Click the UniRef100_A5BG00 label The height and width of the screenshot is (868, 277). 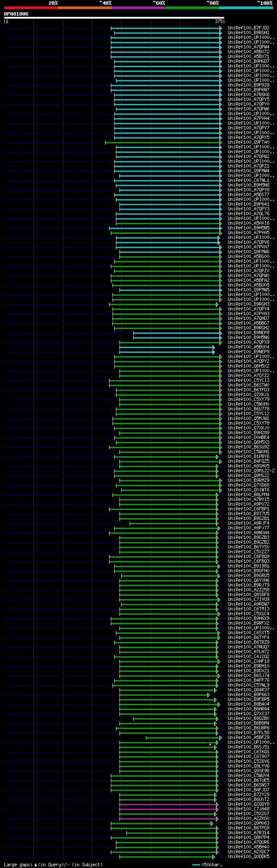pos(248,256)
